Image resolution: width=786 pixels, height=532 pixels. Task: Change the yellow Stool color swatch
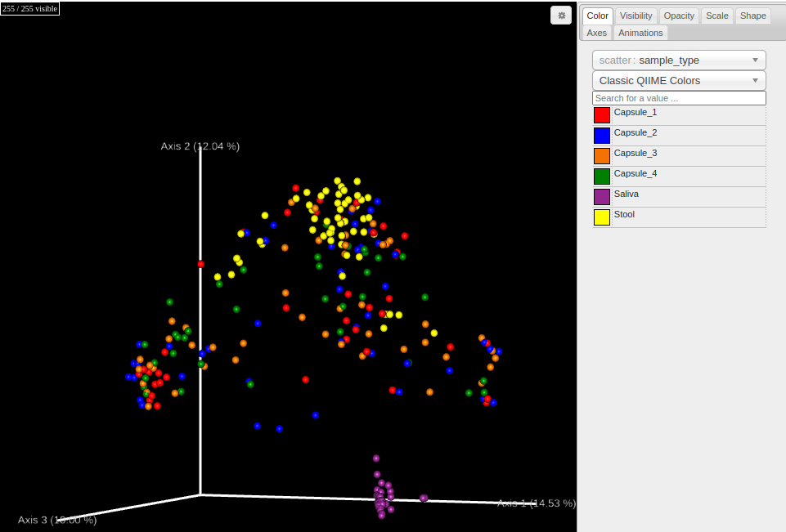pos(601,217)
